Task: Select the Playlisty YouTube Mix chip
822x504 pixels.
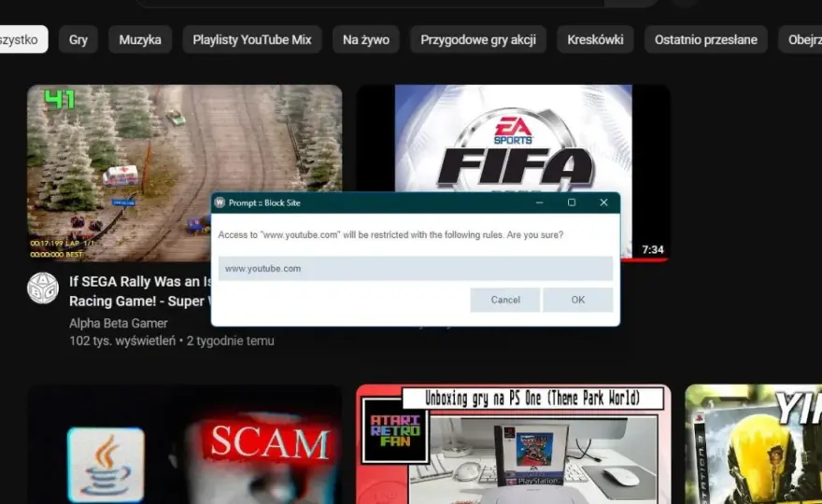Action: coord(252,39)
